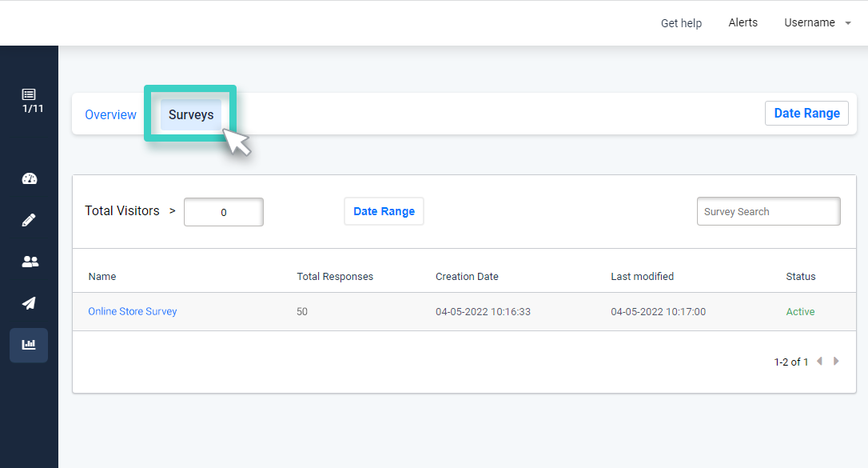Click the Last modified column header
Image resolution: width=868 pixels, height=468 pixels.
642,276
